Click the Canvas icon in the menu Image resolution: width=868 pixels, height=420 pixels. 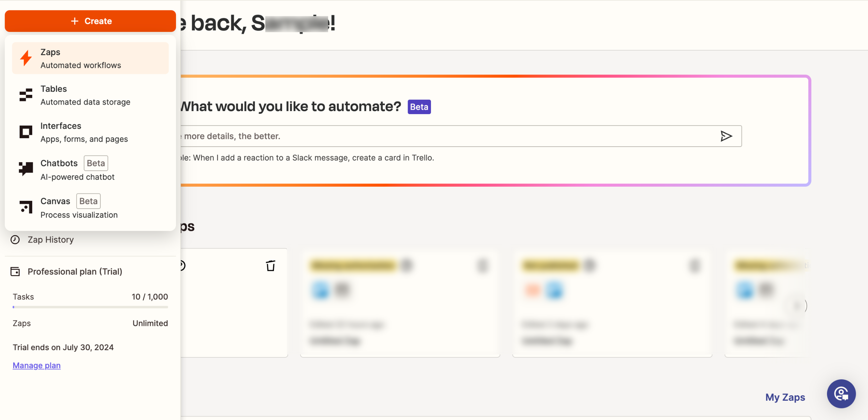coord(26,207)
